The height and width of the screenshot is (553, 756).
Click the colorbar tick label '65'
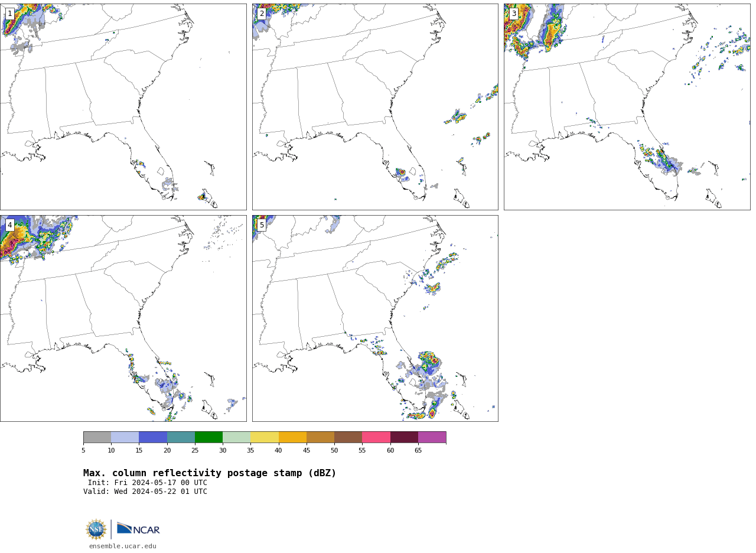tap(418, 451)
